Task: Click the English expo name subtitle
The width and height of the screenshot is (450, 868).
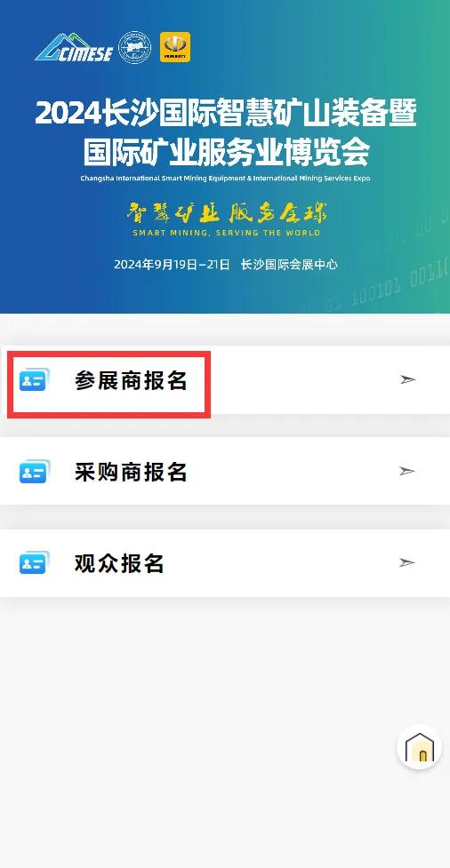Action: click(225, 179)
